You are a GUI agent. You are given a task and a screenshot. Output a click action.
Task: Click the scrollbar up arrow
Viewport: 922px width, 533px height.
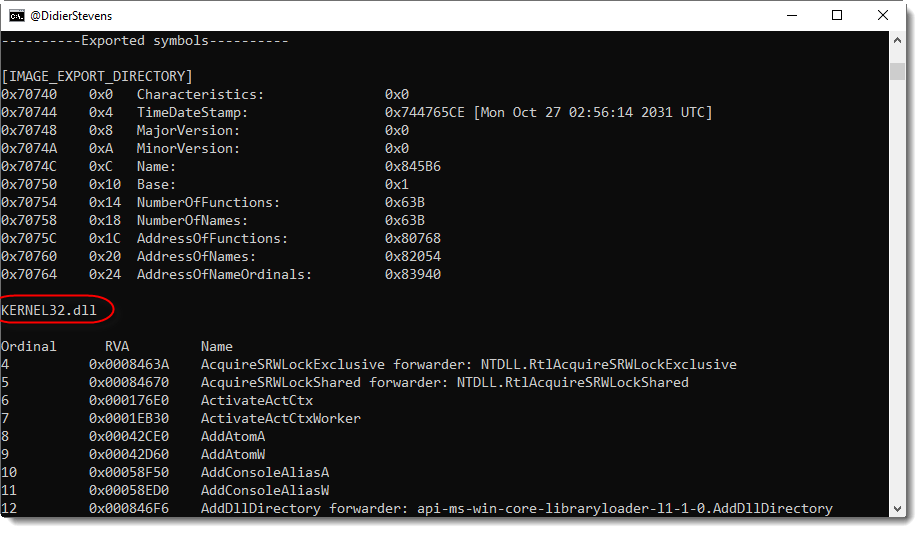click(x=897, y=40)
